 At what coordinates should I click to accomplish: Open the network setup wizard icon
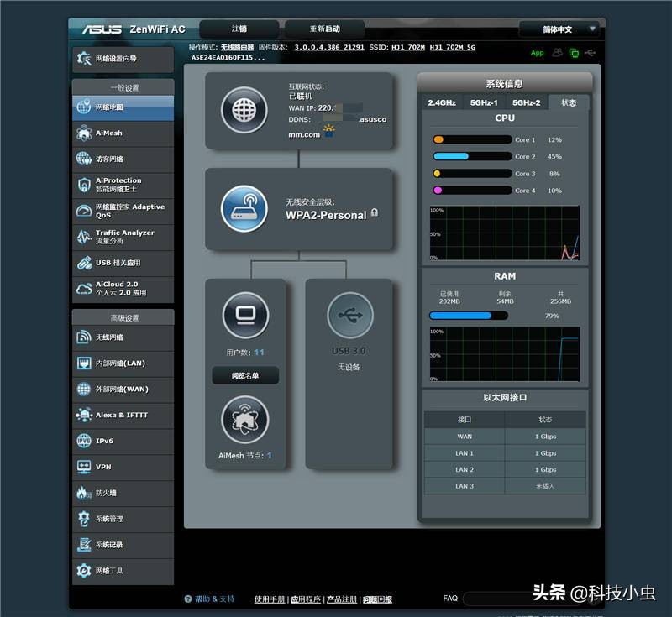point(84,58)
